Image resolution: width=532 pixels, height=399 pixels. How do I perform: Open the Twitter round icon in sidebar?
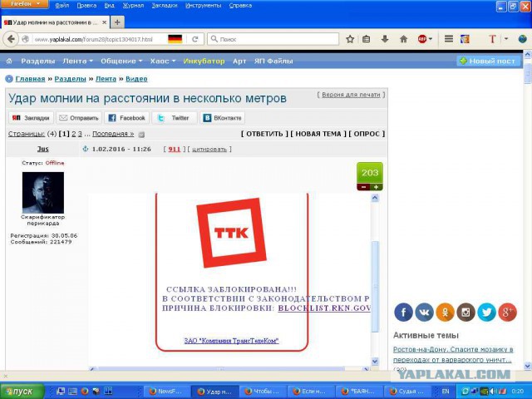[486, 313]
